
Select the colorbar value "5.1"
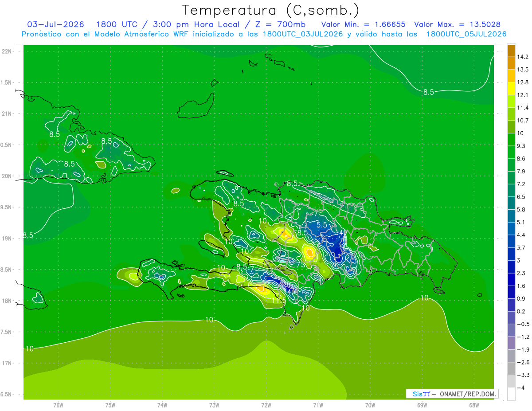520,222
